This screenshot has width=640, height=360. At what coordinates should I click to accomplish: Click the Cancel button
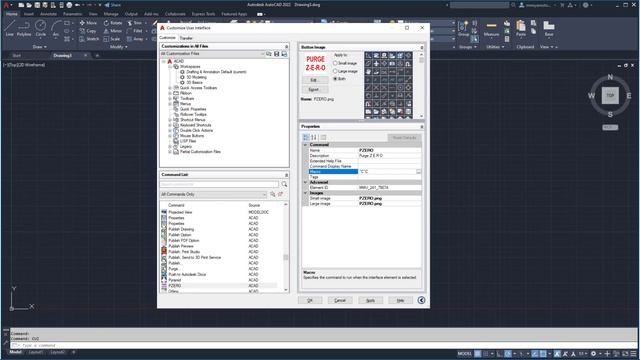pos(340,300)
